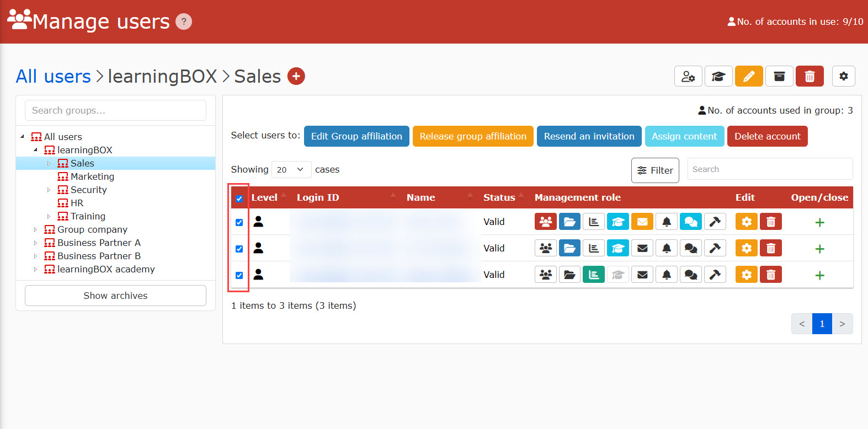
Task: Open the help question mark icon
Action: pos(184,22)
